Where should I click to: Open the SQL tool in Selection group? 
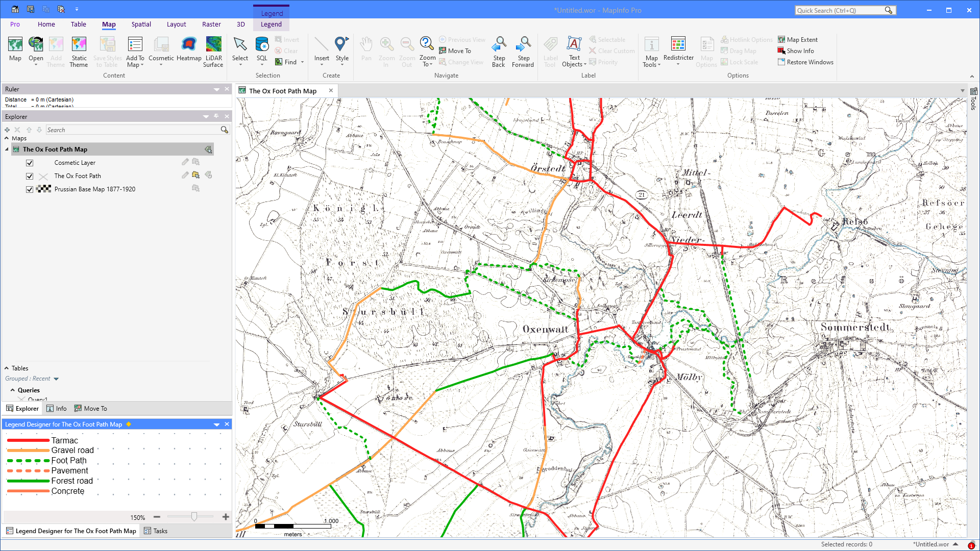(261, 50)
